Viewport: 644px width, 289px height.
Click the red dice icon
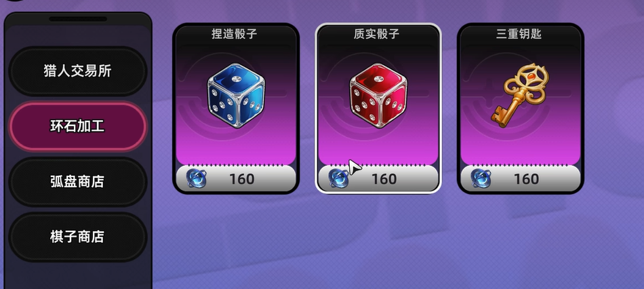click(x=378, y=96)
